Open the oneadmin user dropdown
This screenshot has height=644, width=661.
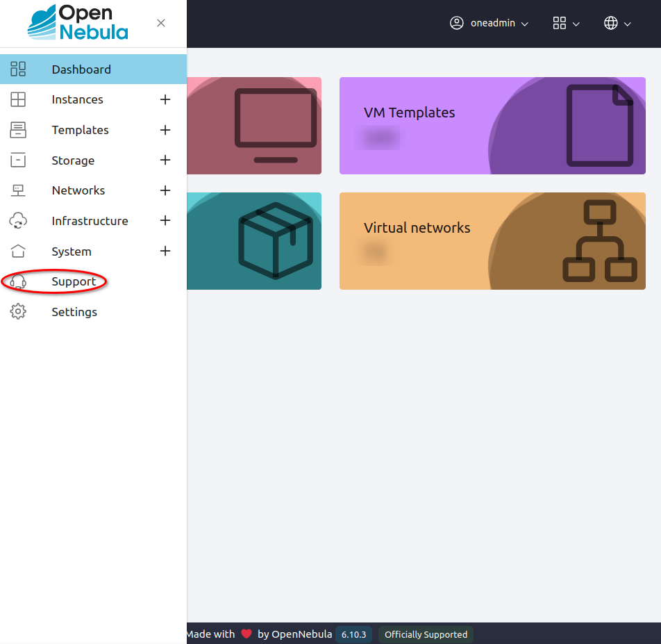click(x=489, y=23)
